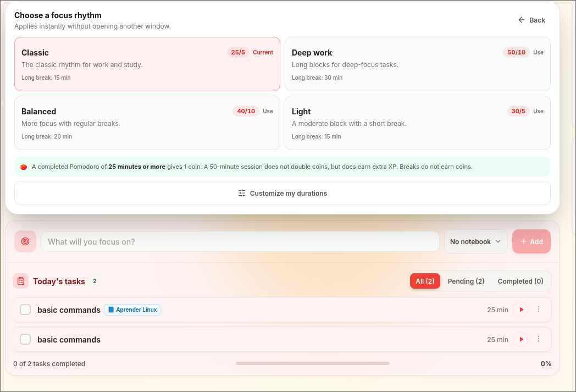Click the Today's tasks clipboard icon
Image resolution: width=576 pixels, height=392 pixels.
(21, 281)
